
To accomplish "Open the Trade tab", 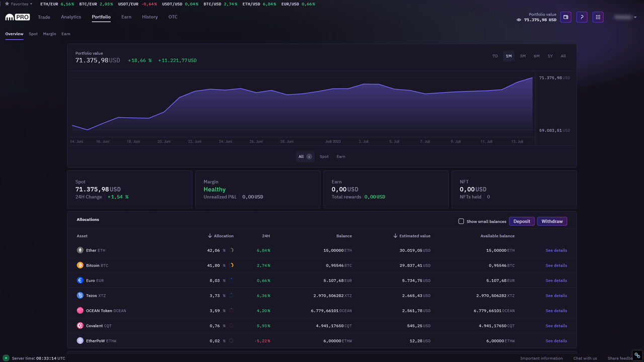I will [x=44, y=17].
